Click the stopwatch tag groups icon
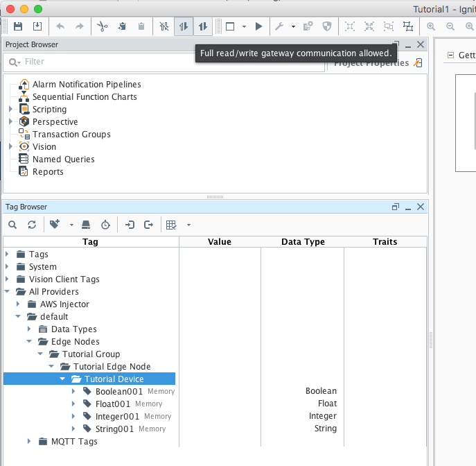This screenshot has height=466, width=476. pyautogui.click(x=105, y=225)
